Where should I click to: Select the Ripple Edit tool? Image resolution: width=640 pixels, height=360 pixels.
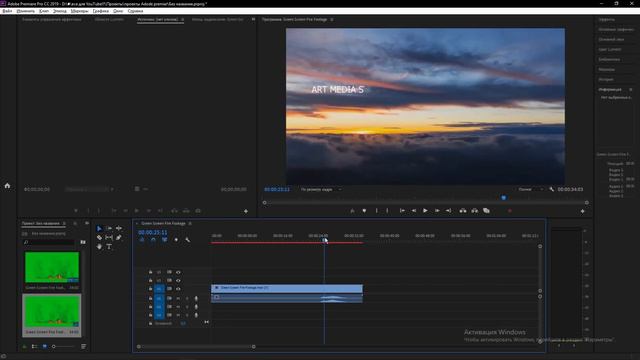pyautogui.click(x=119, y=229)
